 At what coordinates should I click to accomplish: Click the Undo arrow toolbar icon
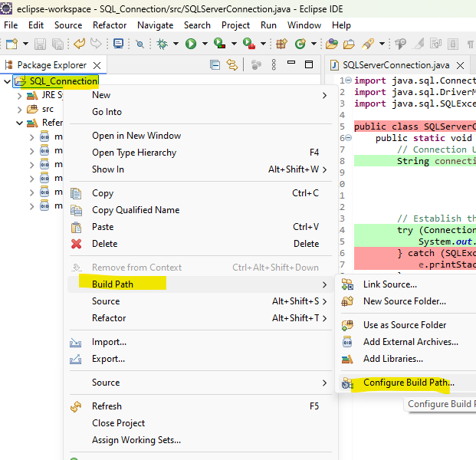[x=80, y=44]
